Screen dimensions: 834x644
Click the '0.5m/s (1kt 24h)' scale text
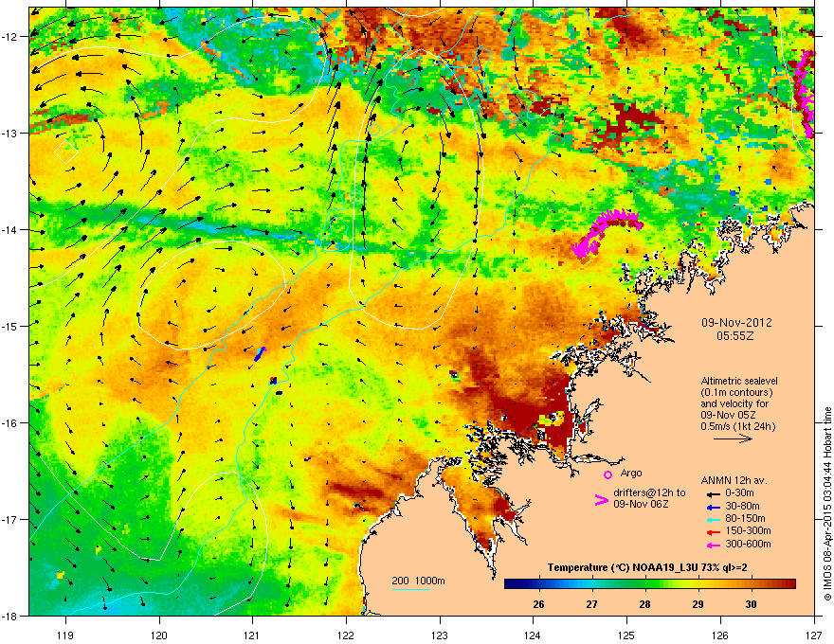coord(737,427)
